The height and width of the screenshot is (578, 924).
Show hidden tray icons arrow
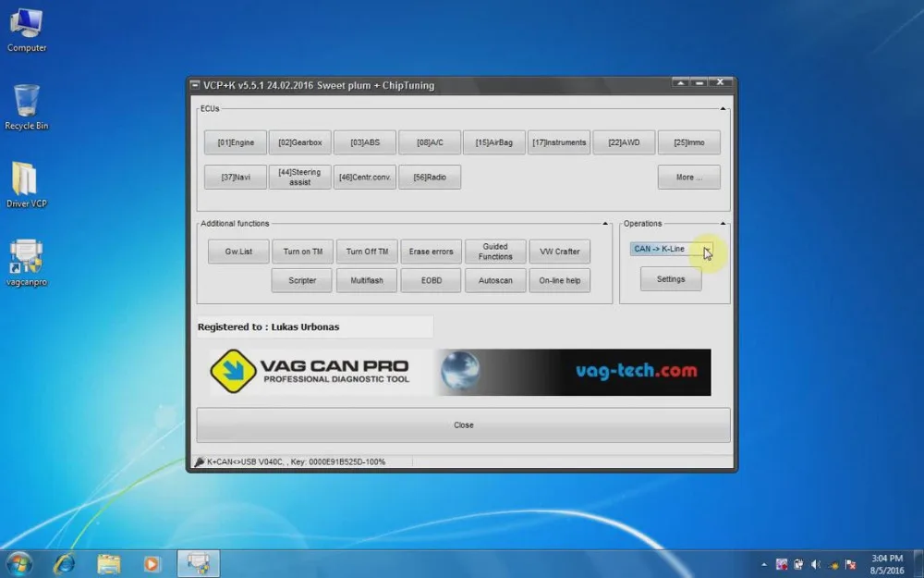point(764,565)
